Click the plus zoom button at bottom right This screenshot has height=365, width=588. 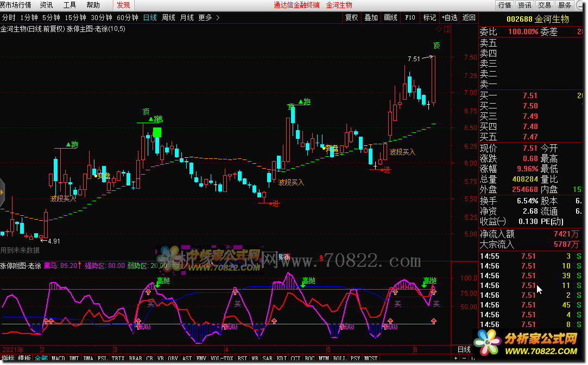pos(457,358)
